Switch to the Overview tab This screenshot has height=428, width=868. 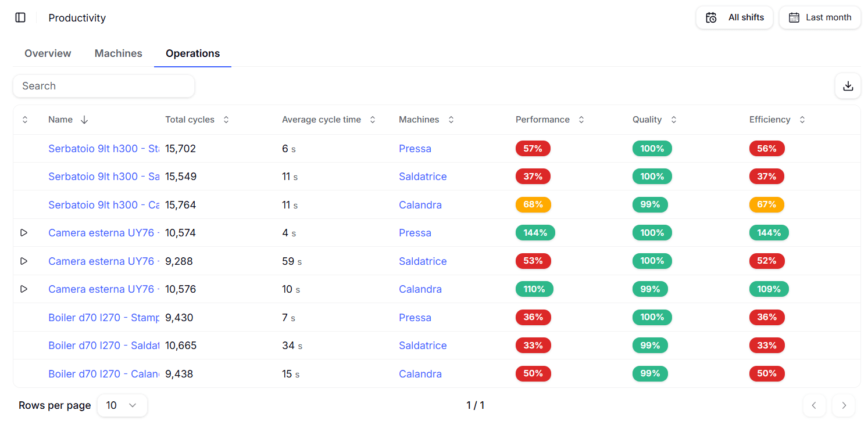[48, 53]
